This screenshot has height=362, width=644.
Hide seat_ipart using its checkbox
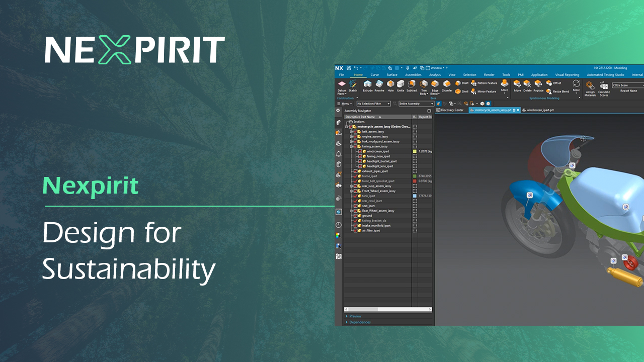[x=356, y=206]
